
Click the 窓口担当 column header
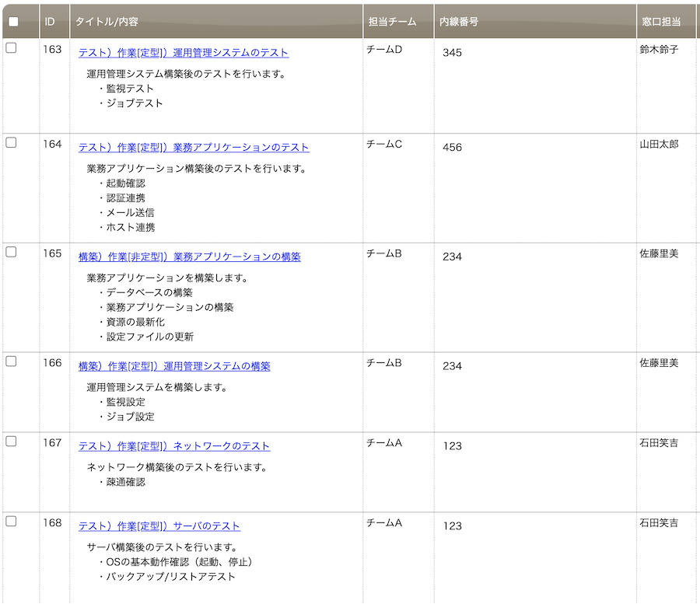pos(668,22)
